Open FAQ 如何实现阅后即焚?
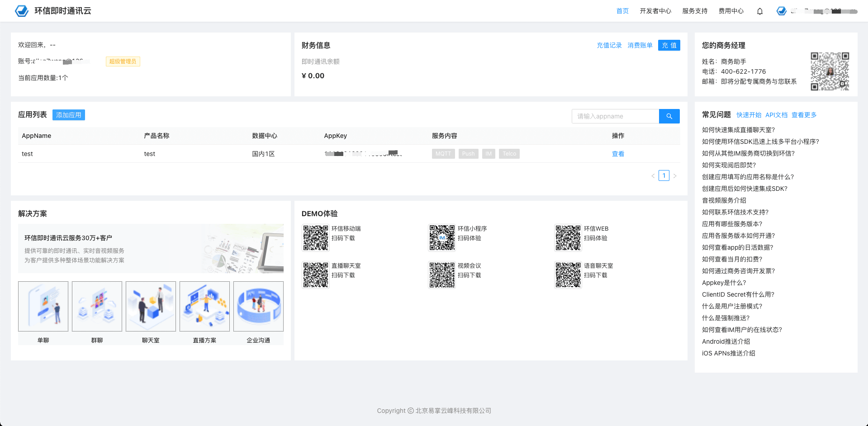The height and width of the screenshot is (426, 868). 729,165
